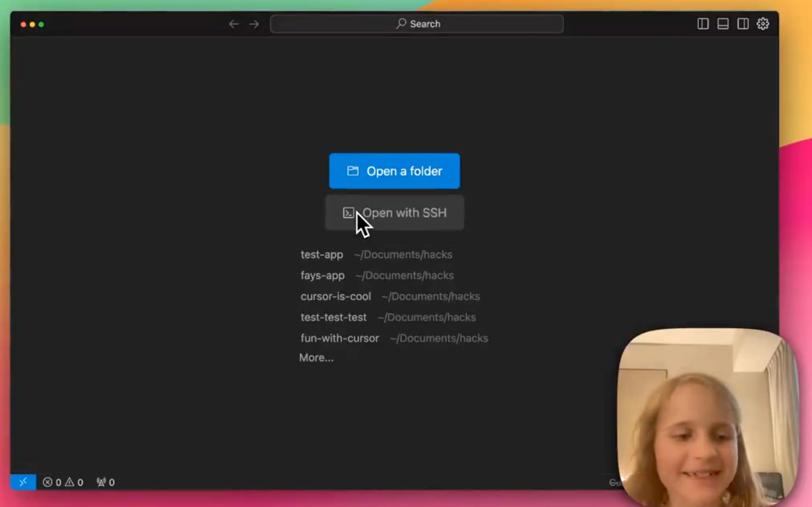
Task: Click the back navigation arrow
Action: tap(234, 24)
